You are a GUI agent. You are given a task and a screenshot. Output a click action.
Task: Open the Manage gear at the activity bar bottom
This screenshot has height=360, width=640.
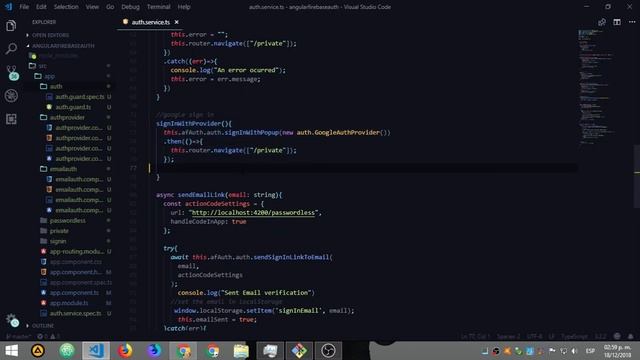(x=12, y=320)
